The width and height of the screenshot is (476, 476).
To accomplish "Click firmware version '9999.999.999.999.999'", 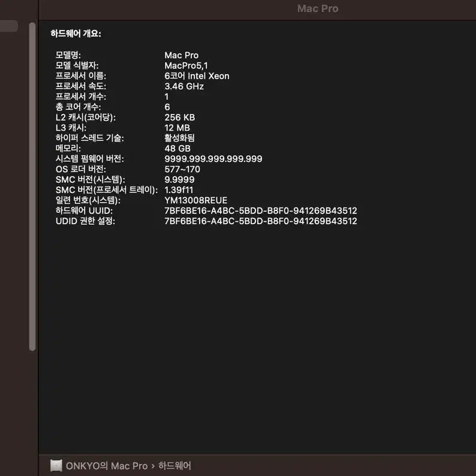I will pyautogui.click(x=213, y=159).
